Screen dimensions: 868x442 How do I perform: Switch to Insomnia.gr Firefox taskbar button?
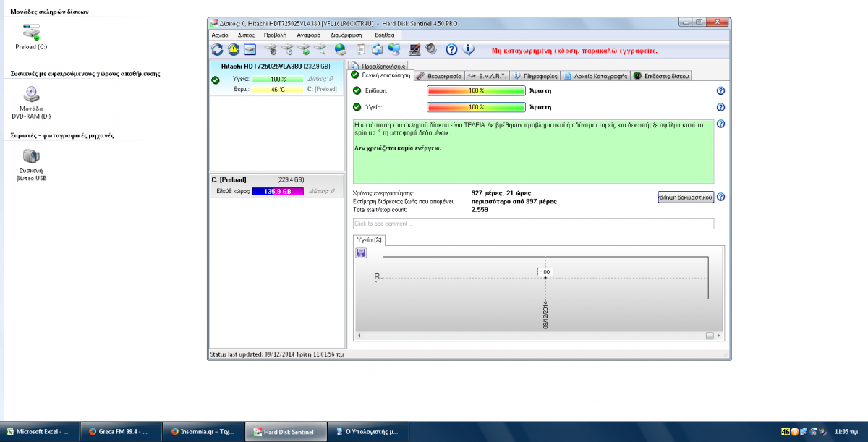pos(203,431)
